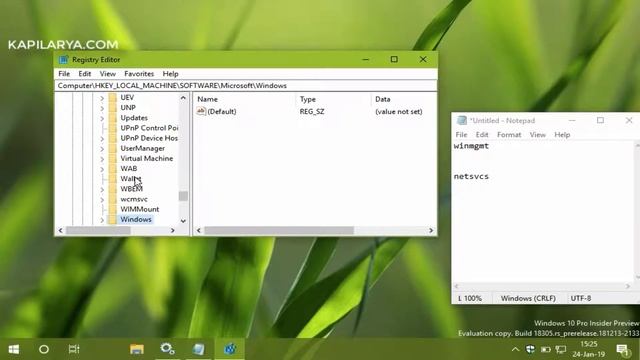Select the wcmsvc key label
The image size is (640, 360).
(x=134, y=199)
